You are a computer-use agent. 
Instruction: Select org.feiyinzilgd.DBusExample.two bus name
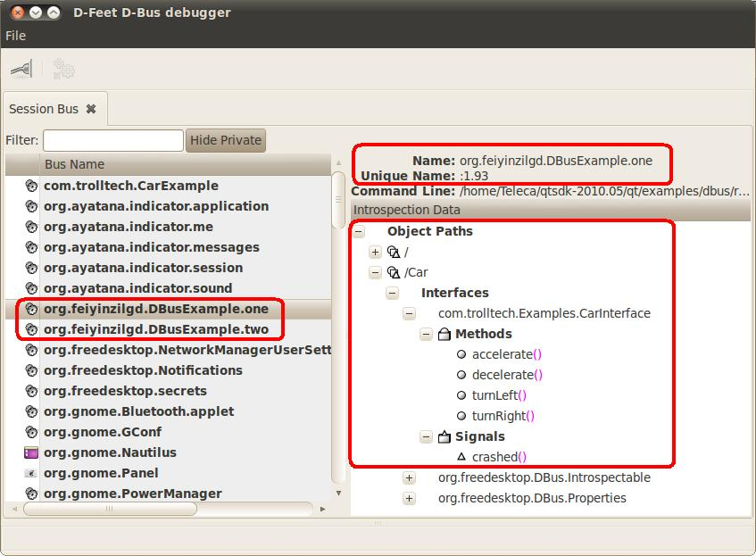155,329
